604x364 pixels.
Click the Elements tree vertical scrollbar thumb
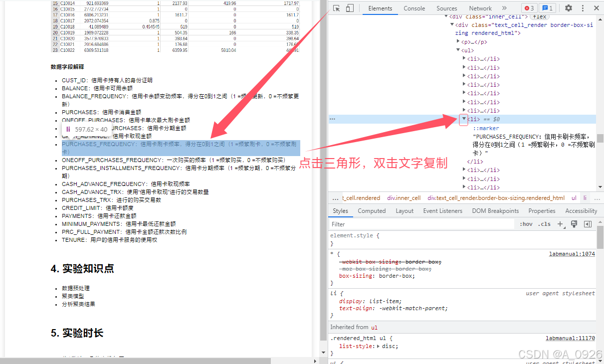point(600,138)
